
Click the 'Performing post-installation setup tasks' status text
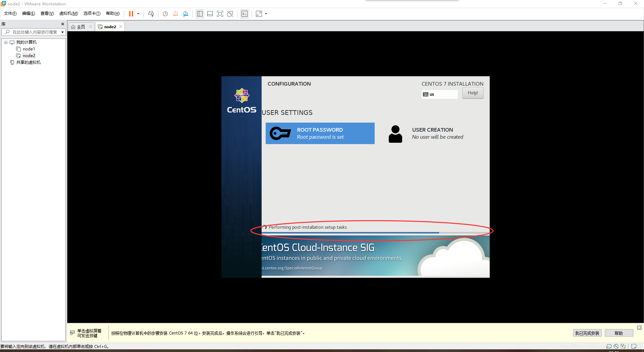click(308, 227)
